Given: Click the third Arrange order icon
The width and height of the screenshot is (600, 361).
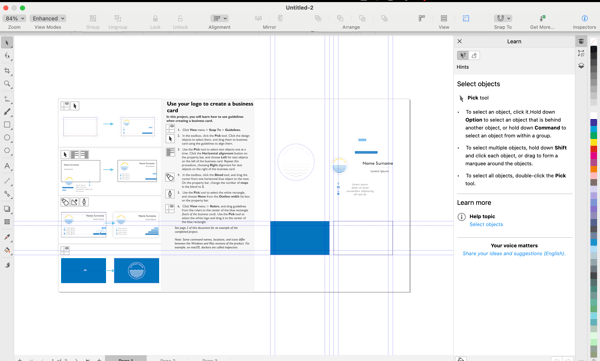Looking at the screenshot, I should [362, 18].
